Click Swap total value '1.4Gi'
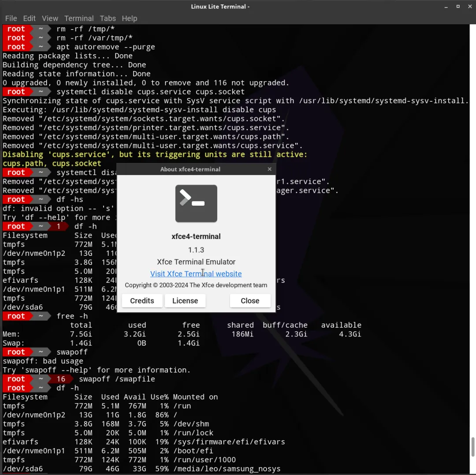Image resolution: width=476 pixels, height=475 pixels. click(81, 343)
